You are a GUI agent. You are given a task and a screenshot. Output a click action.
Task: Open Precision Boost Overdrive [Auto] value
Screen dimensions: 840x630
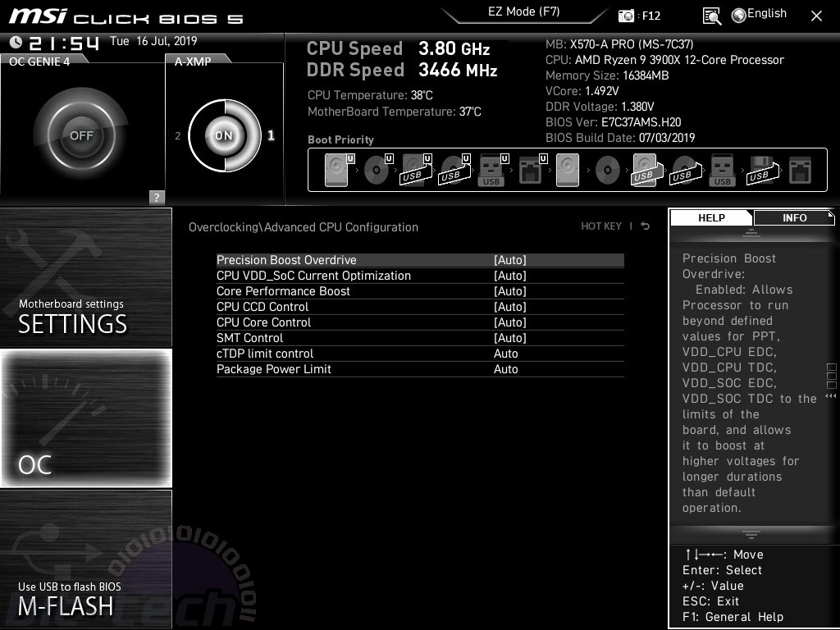(x=510, y=260)
